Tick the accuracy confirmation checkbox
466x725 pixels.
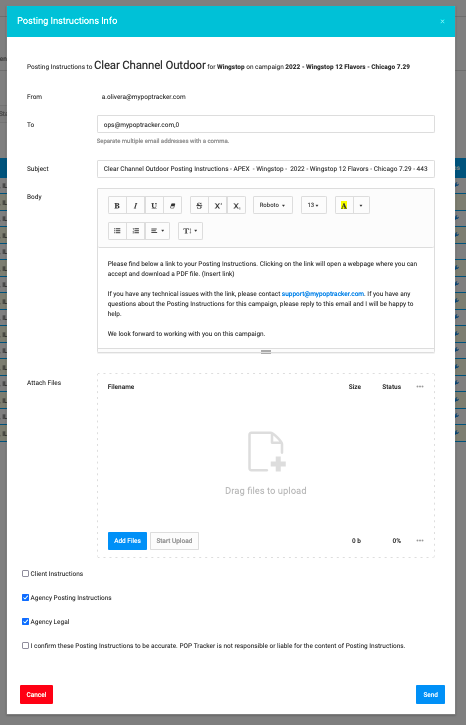click(x=25, y=645)
